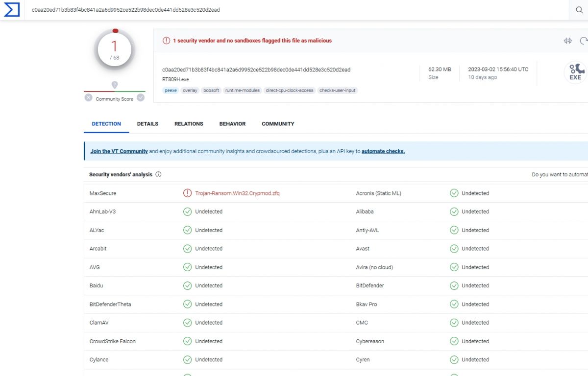Click the search magnifier icon
The width and height of the screenshot is (588, 376).
[579, 10]
